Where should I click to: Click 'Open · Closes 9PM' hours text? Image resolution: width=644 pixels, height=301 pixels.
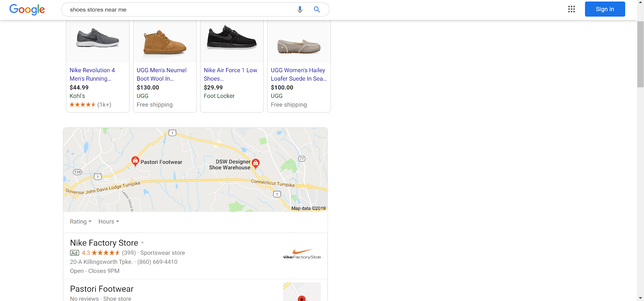[x=95, y=271]
